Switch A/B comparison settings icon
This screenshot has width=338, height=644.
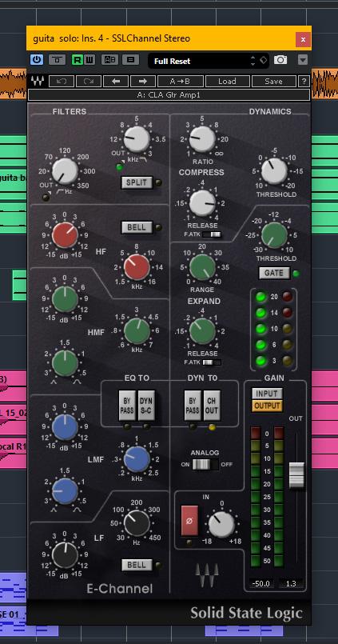(109, 60)
